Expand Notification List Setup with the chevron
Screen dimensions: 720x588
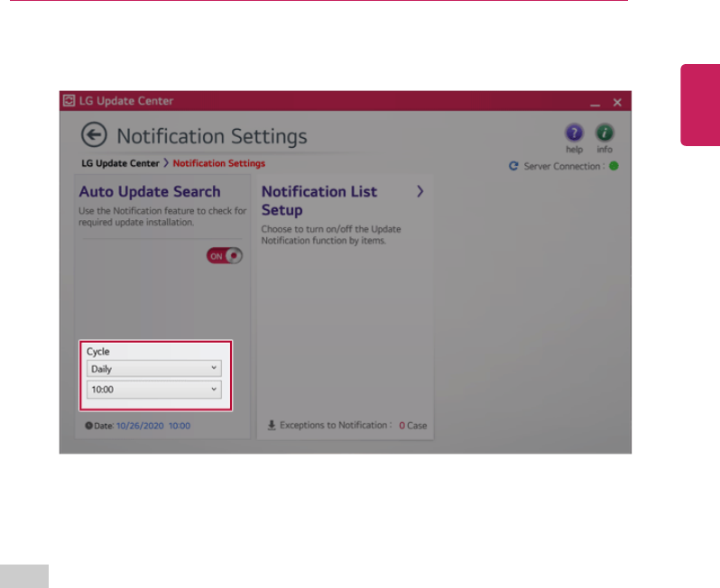[x=420, y=191]
